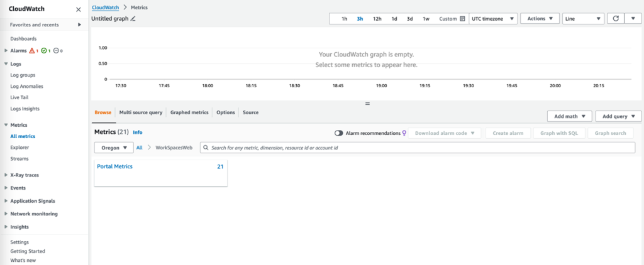Collapse the Metrics section

[x=6, y=125]
